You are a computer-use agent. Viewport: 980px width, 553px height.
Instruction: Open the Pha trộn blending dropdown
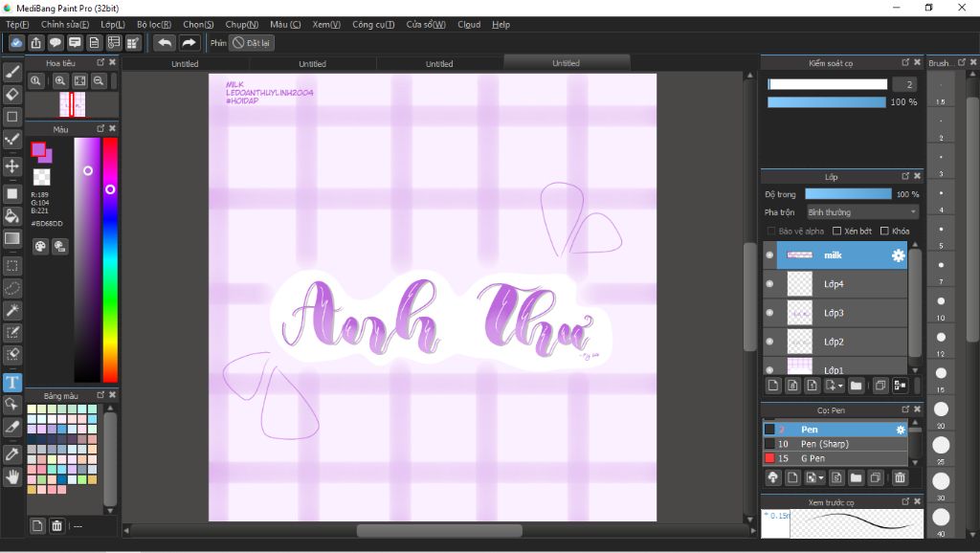coord(862,212)
